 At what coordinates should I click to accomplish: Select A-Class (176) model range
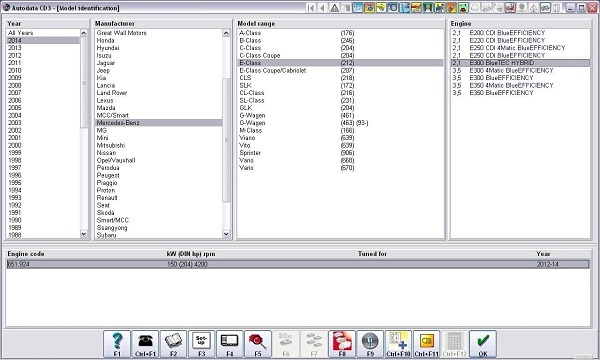pyautogui.click(x=341, y=33)
